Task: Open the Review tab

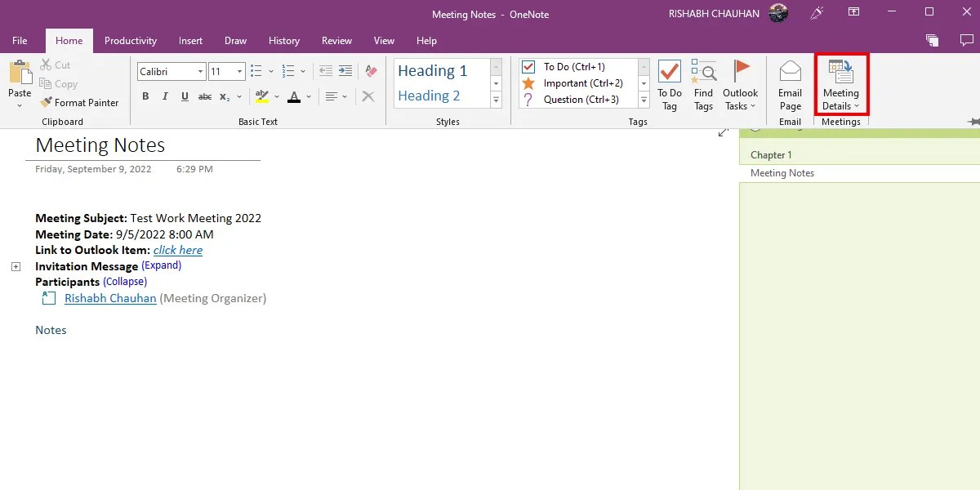Action: [336, 40]
